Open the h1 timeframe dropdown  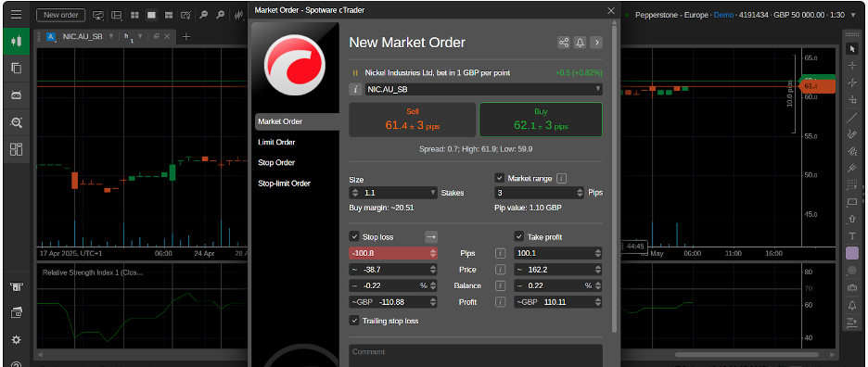[x=140, y=36]
